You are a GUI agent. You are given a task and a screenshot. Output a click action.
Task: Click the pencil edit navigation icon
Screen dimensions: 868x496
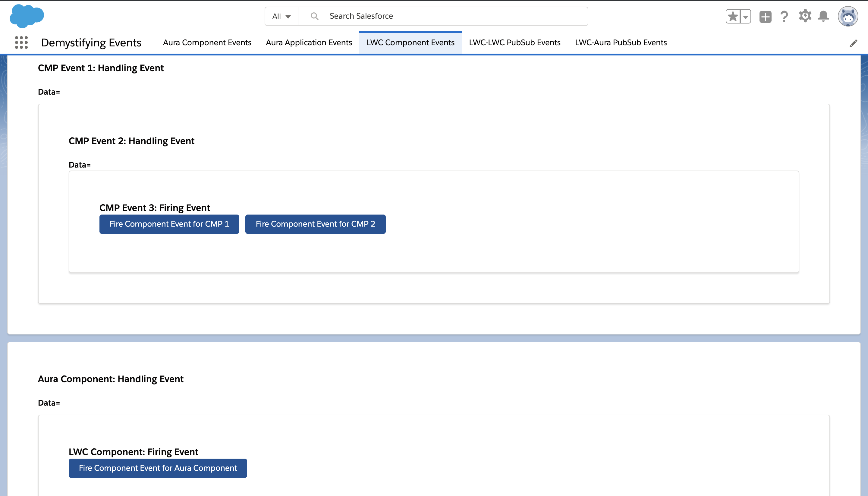click(x=853, y=43)
